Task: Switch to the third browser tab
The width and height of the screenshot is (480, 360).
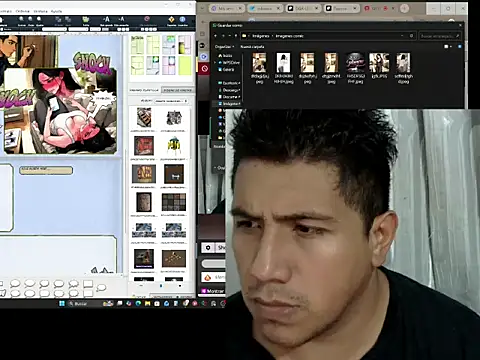Action: point(303,8)
